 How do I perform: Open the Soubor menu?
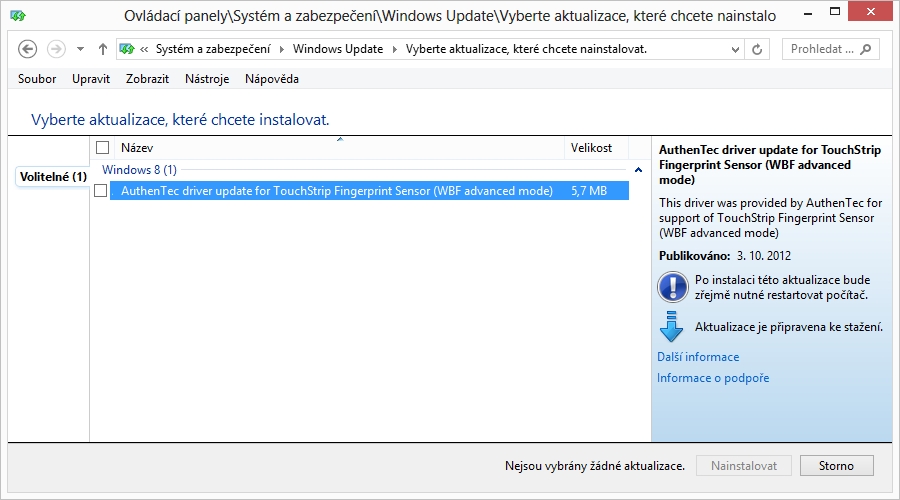click(x=37, y=79)
